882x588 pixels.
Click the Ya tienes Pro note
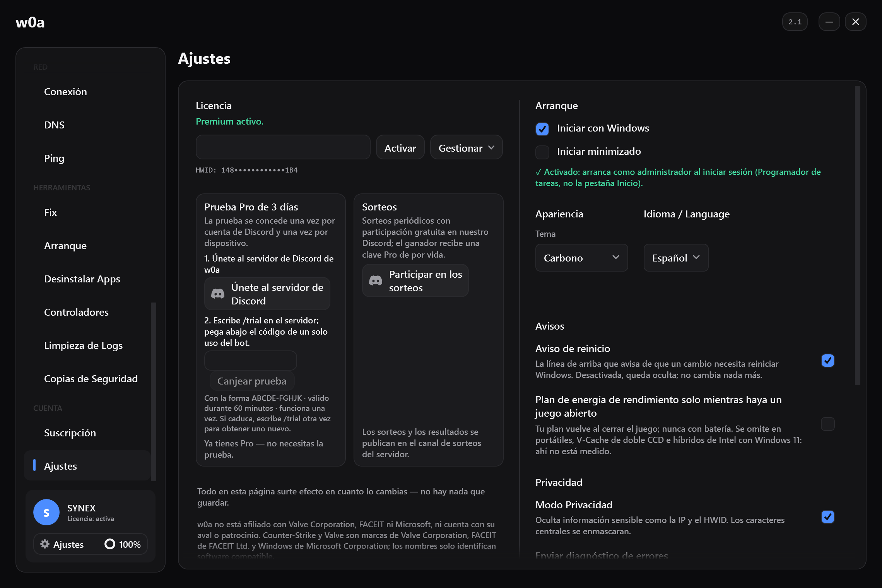264,449
